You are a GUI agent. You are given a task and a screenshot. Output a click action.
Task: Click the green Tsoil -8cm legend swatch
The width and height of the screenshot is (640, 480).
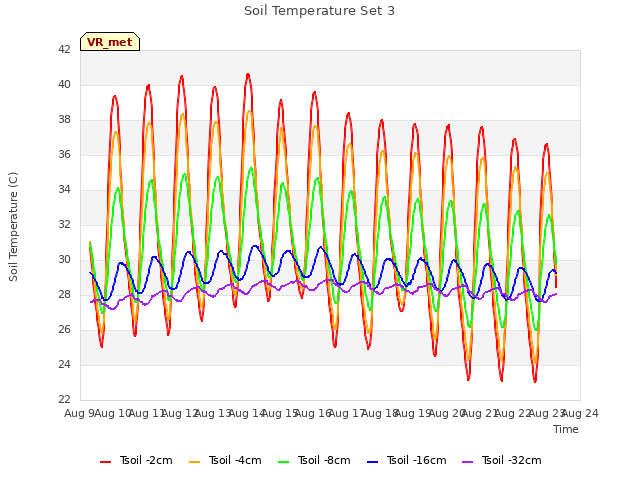(x=284, y=462)
